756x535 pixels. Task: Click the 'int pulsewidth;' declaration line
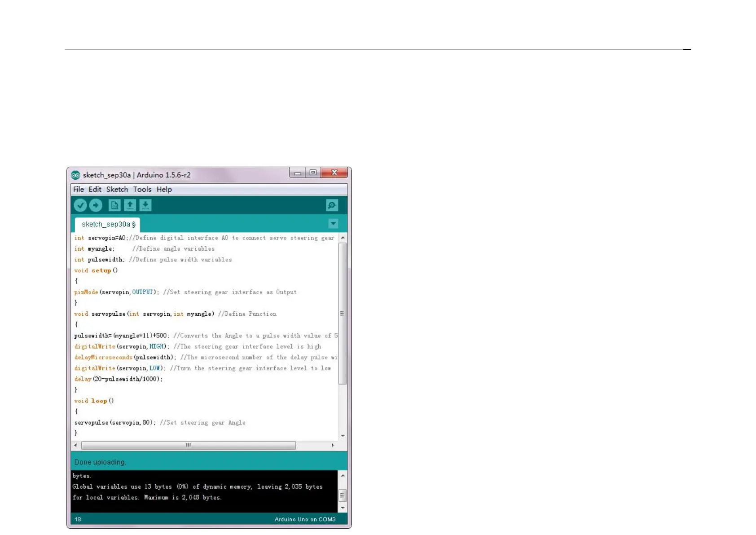pos(153,260)
